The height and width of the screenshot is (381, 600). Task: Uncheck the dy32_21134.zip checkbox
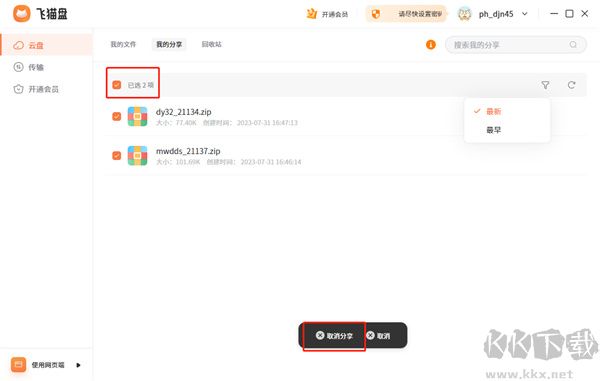coord(117,116)
